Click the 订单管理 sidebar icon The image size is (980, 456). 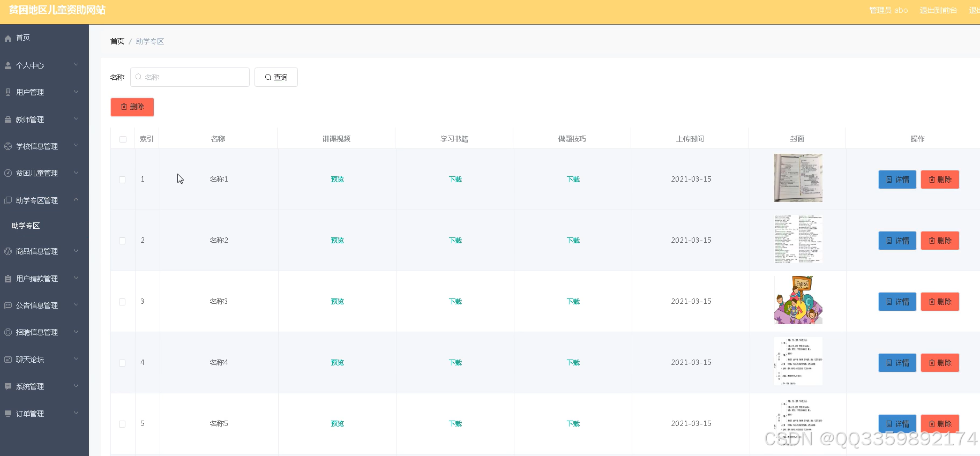point(8,414)
